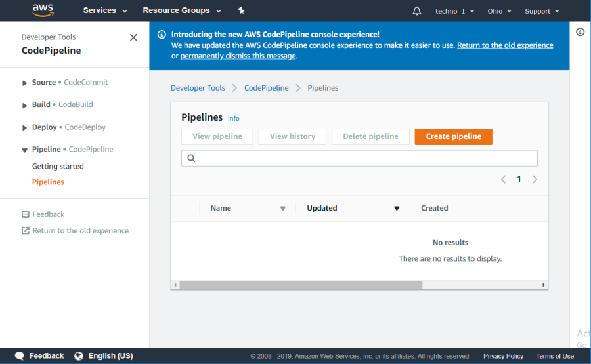The width and height of the screenshot is (591, 364).
Task: Click the search magnifier icon
Action: 192,158
